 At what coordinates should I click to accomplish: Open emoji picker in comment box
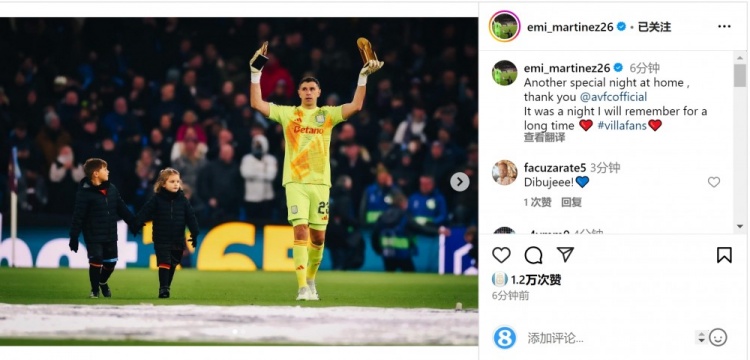click(718, 338)
